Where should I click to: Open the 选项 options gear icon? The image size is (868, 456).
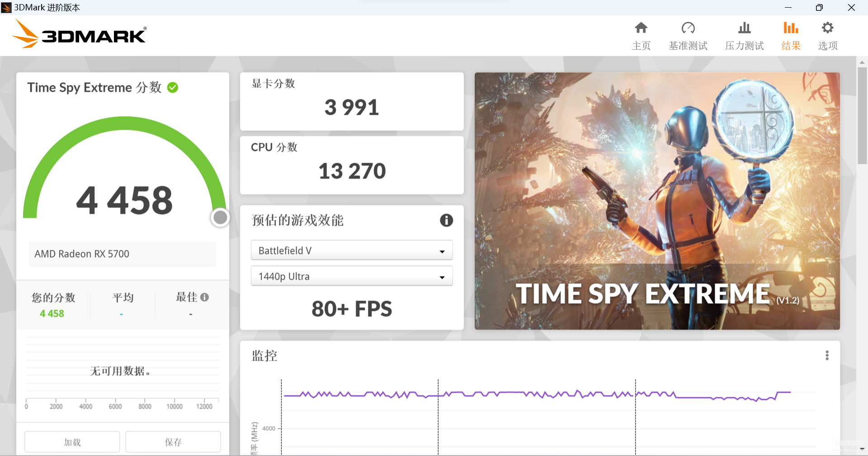(828, 28)
